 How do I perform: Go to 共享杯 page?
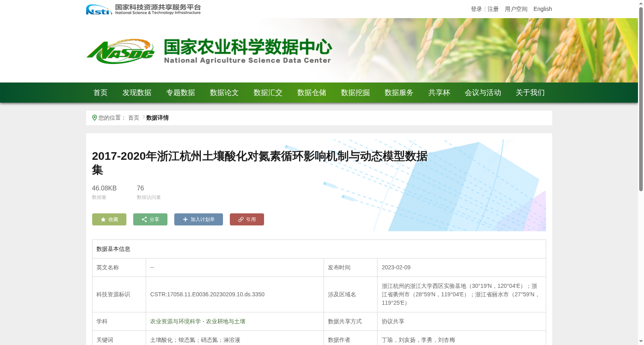point(439,93)
